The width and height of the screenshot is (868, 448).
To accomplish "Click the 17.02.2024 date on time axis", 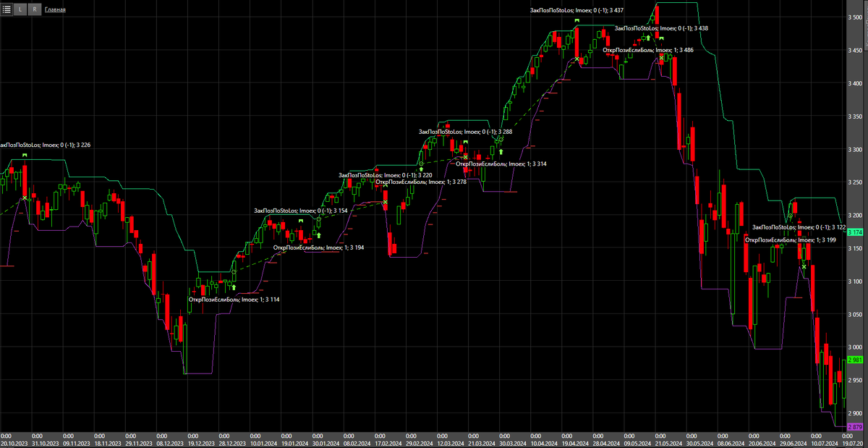I will point(387,444).
